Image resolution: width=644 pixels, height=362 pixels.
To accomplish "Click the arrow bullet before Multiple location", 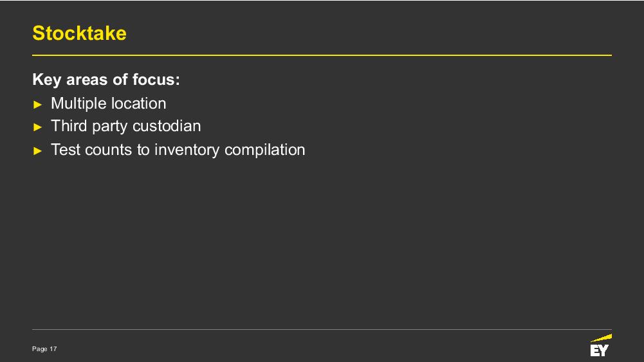I will tap(38, 104).
